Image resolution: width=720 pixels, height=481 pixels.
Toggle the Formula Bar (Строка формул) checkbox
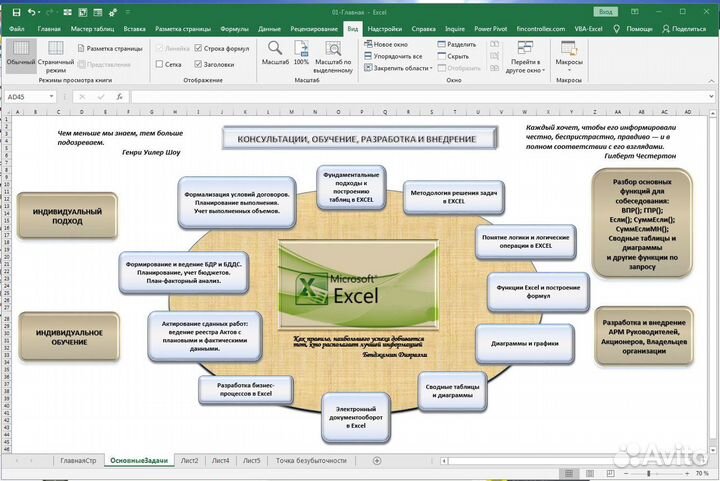click(222, 48)
